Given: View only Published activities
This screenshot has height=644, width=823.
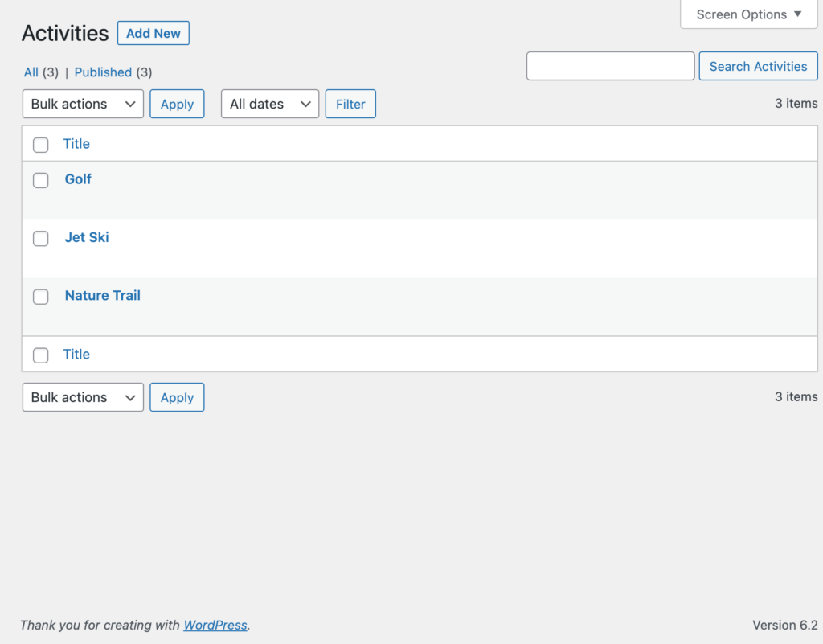Looking at the screenshot, I should pyautogui.click(x=103, y=72).
